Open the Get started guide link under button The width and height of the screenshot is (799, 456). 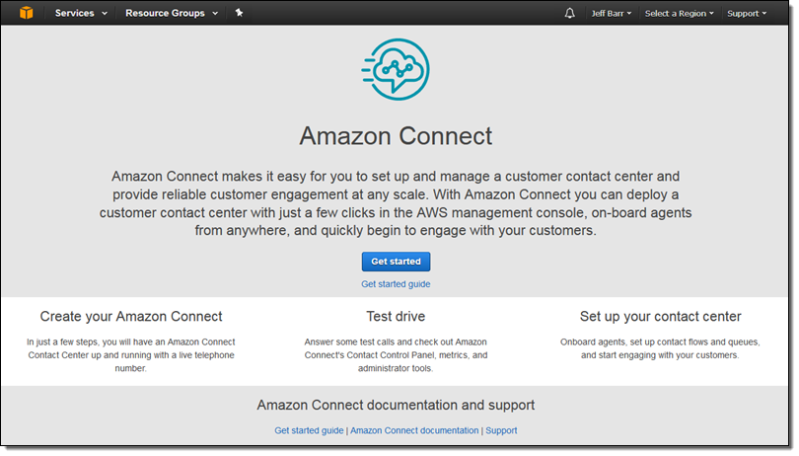coord(396,284)
